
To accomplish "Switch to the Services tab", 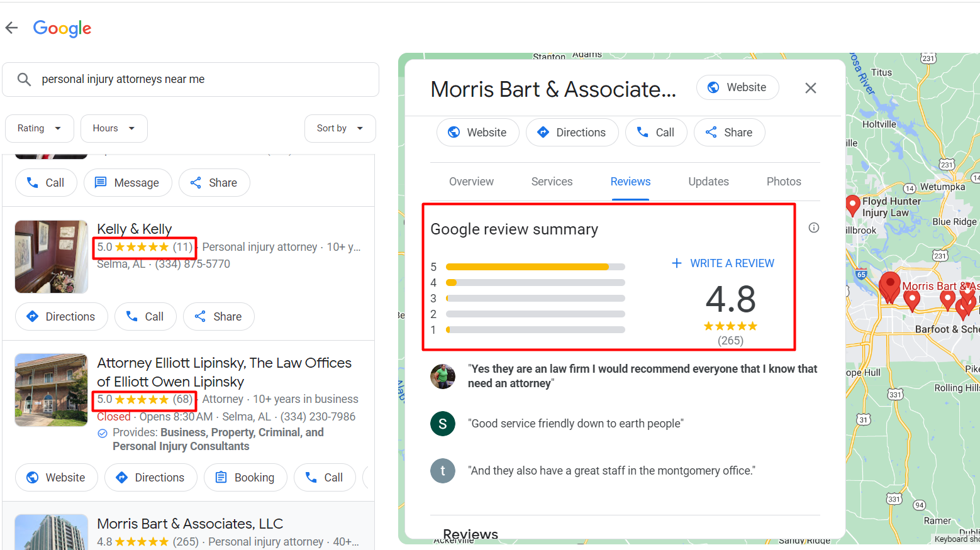I will pyautogui.click(x=552, y=182).
